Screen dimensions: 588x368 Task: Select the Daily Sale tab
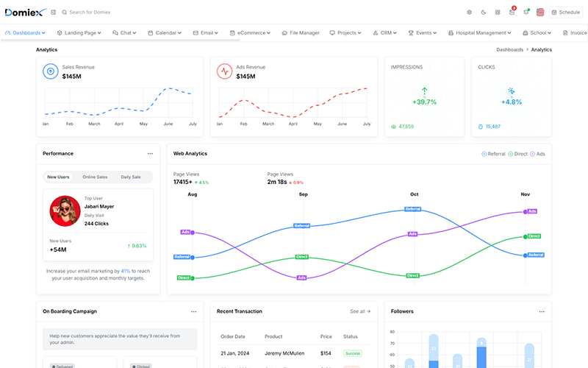click(131, 177)
